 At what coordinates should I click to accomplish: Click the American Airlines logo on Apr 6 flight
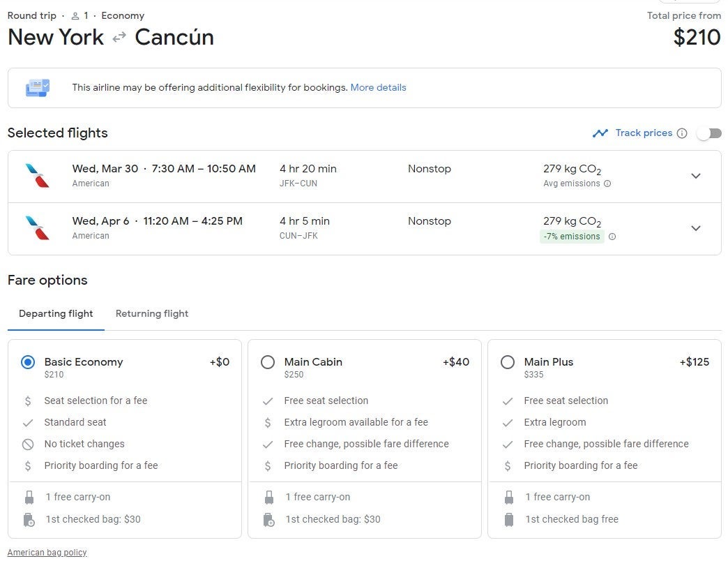click(x=37, y=228)
